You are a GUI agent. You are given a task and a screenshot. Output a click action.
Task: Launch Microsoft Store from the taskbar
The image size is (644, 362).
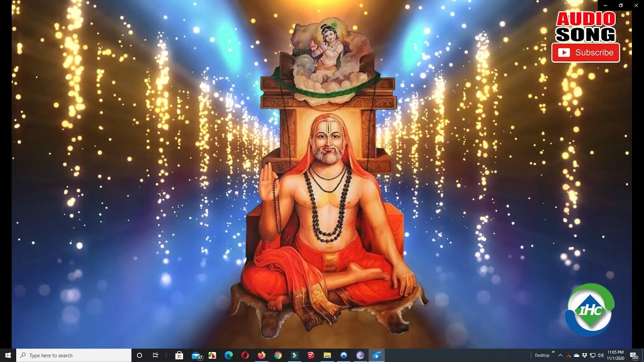pyautogui.click(x=179, y=355)
